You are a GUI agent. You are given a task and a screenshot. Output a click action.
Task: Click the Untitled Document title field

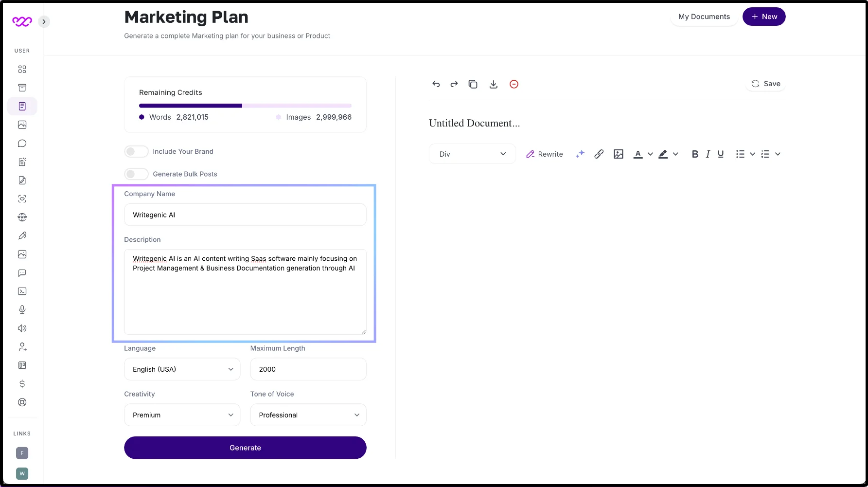pos(474,123)
